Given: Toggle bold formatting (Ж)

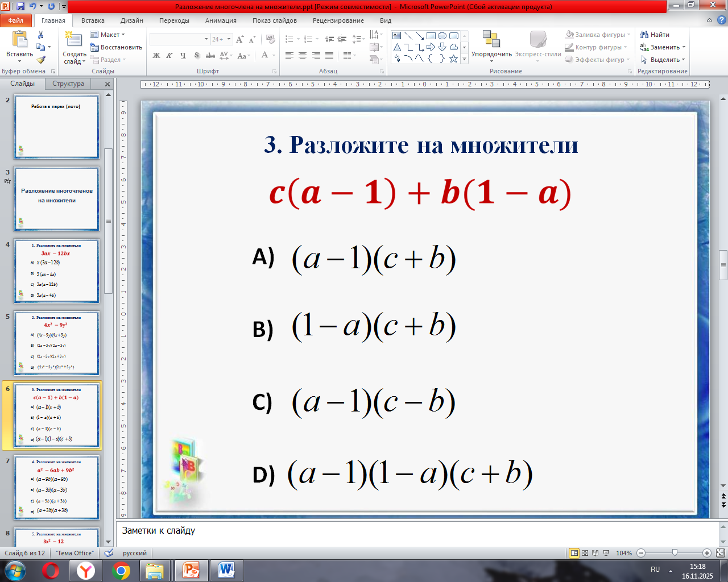Looking at the screenshot, I should (x=156, y=56).
